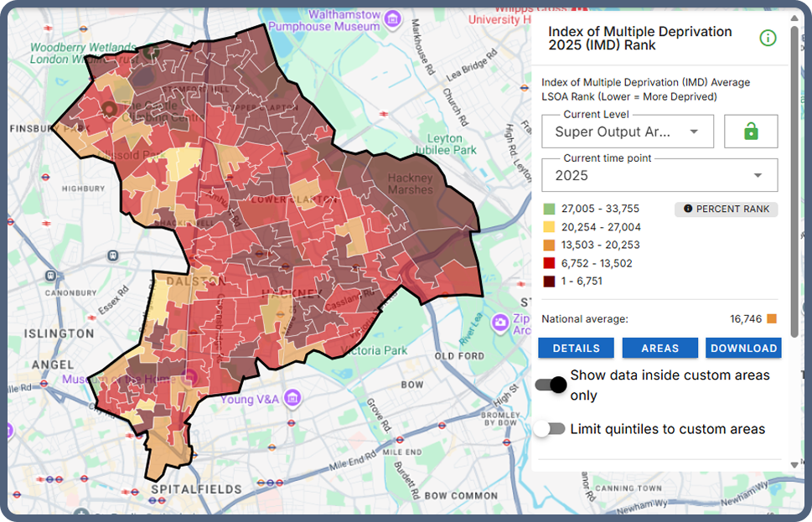
Task: Click the info icon inside Percent Rank
Action: point(688,209)
